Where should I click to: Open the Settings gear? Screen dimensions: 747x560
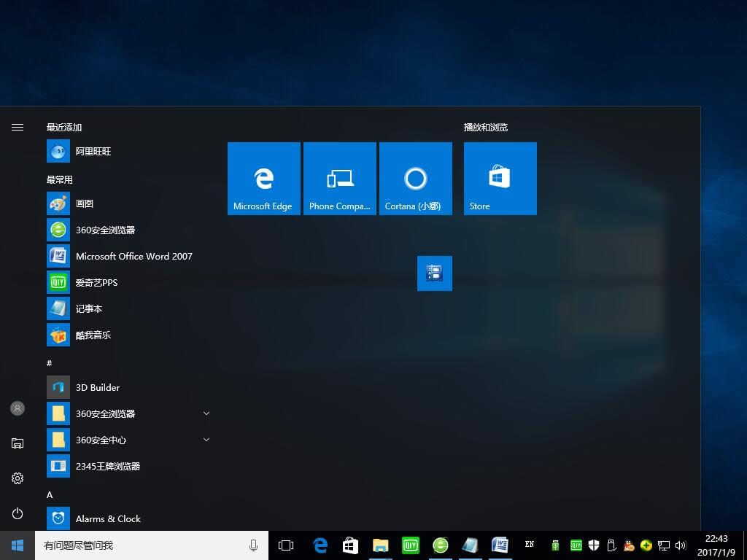tap(18, 478)
